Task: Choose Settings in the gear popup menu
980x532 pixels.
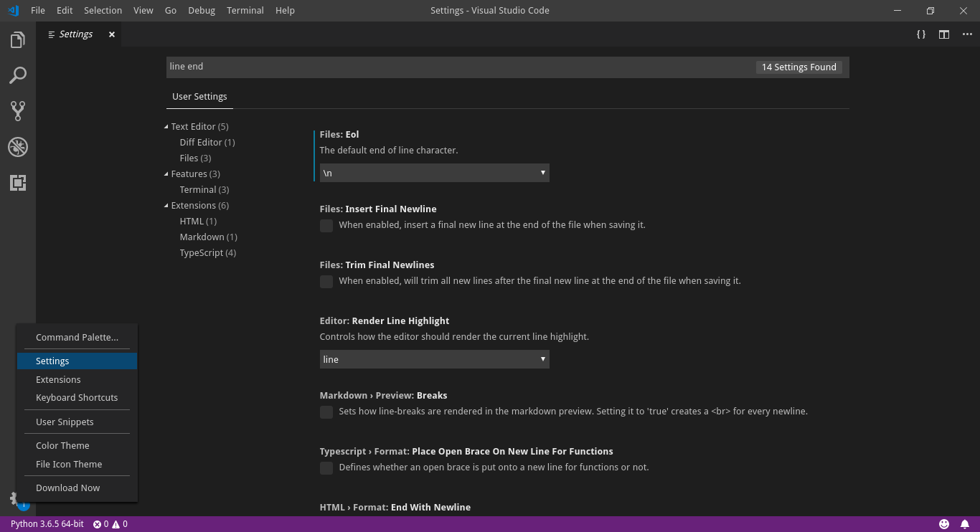Action: (77, 361)
